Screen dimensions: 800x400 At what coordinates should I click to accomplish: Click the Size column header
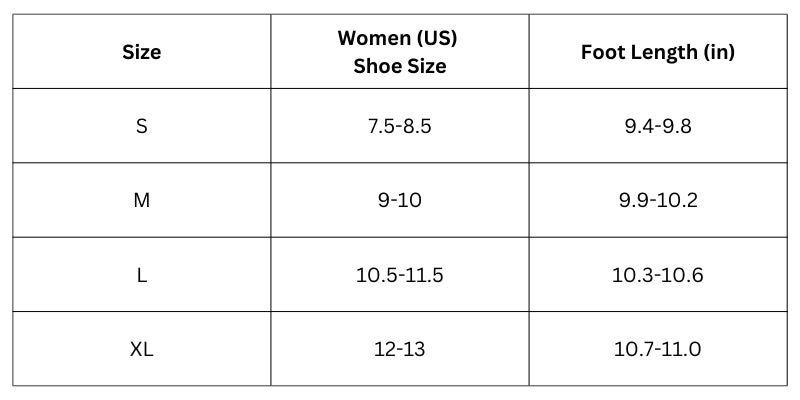click(x=141, y=52)
